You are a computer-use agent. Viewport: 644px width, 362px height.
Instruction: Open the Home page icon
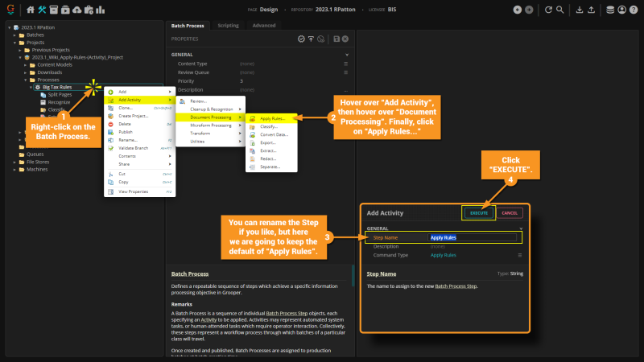tap(31, 10)
